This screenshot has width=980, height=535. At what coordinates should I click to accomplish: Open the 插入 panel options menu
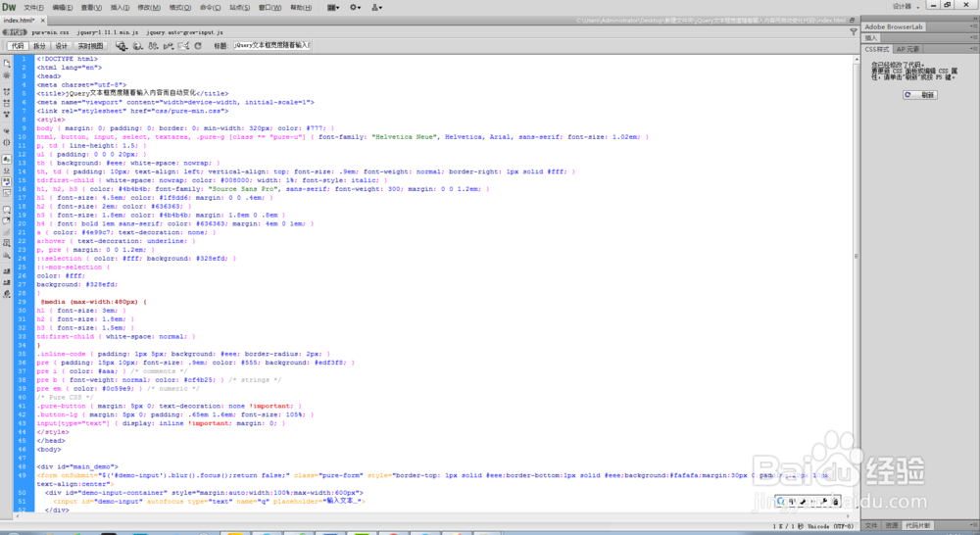973,38
